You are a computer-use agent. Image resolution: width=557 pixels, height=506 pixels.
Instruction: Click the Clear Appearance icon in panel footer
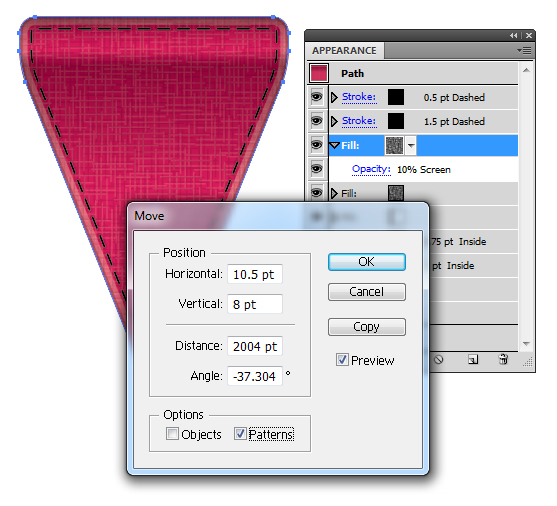[439, 360]
